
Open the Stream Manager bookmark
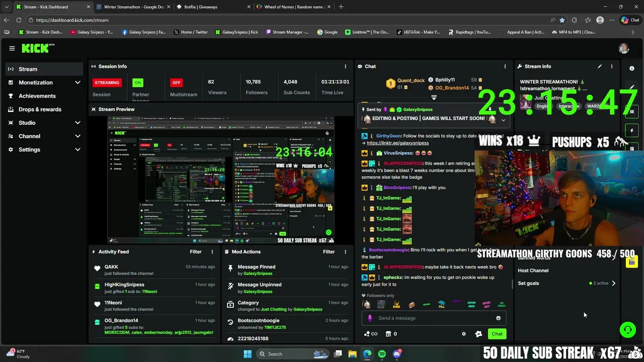286,32
